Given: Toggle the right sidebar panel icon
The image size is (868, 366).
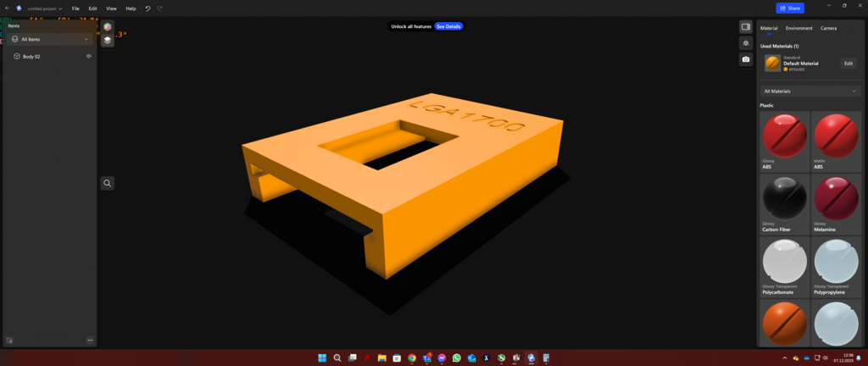Looking at the screenshot, I should [x=746, y=26].
